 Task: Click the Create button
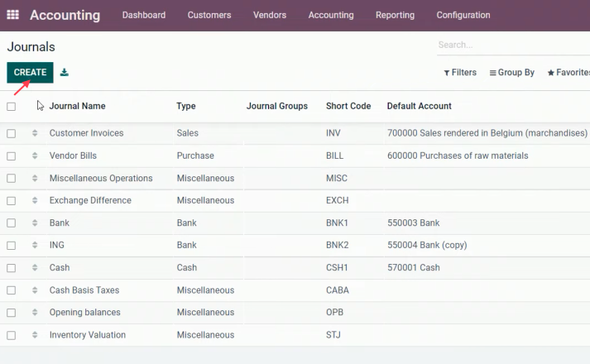click(30, 72)
